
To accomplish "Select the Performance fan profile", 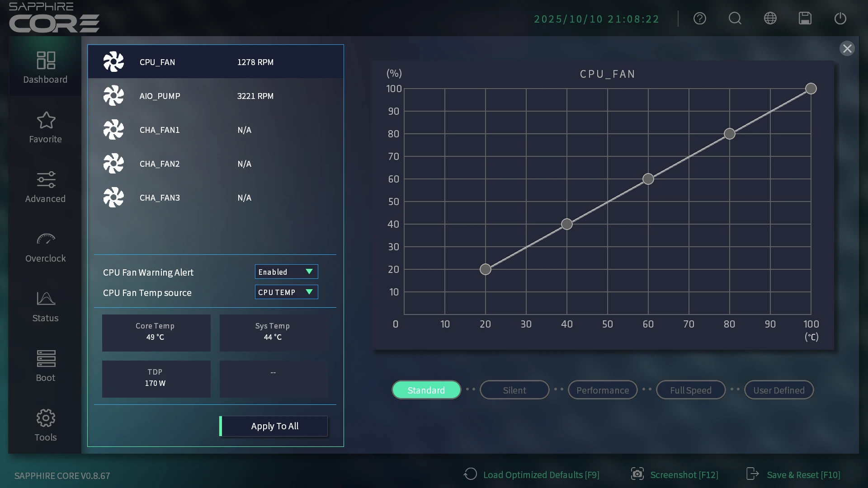I will click(x=603, y=390).
